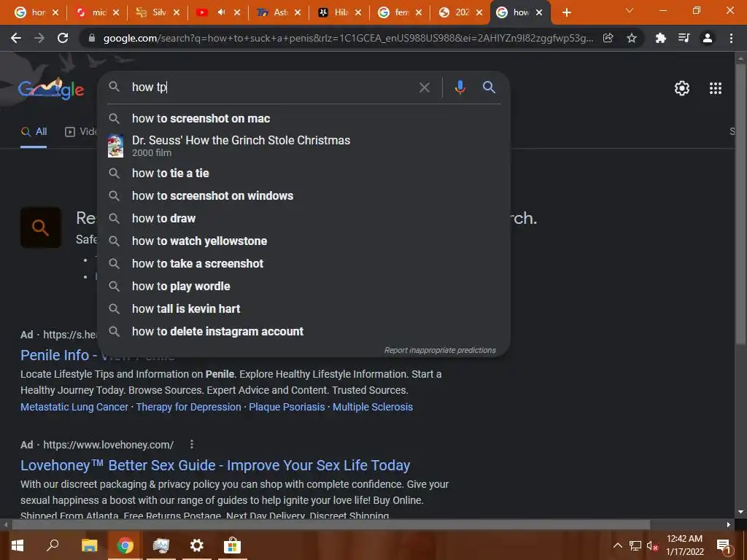Open Windows taskbar search

pyautogui.click(x=53, y=545)
